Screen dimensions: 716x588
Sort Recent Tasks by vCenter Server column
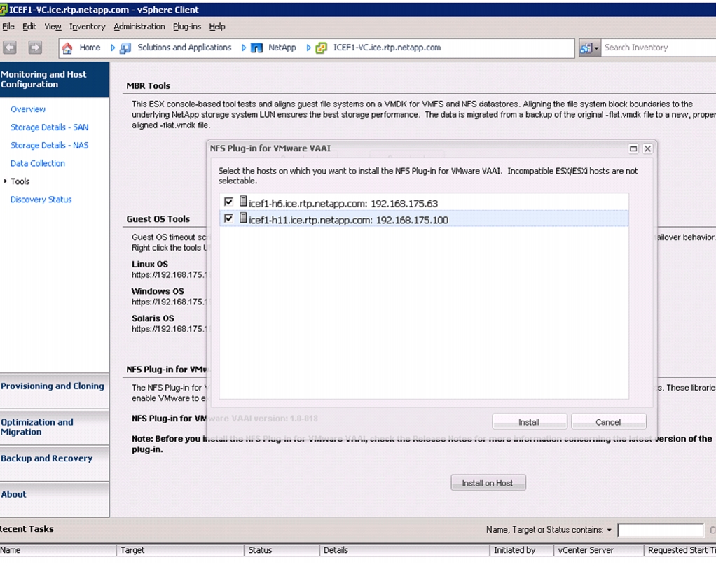[598, 550]
